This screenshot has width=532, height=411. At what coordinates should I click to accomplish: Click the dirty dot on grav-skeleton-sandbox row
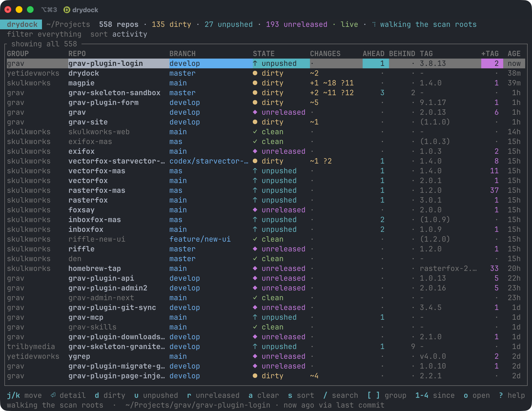(255, 93)
